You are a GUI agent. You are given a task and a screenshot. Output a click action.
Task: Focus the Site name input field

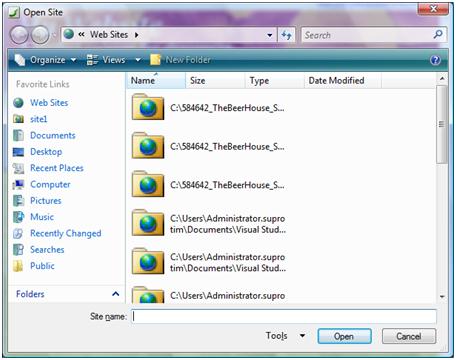284,316
